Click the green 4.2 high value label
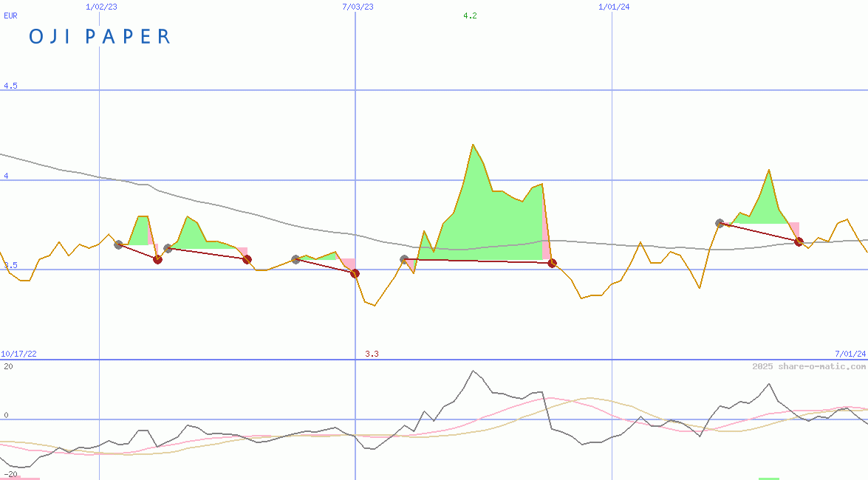The height and width of the screenshot is (480, 868). [x=470, y=16]
